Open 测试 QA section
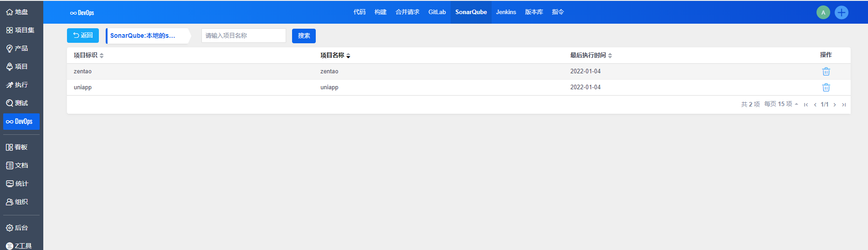The width and height of the screenshot is (868, 250). [17, 103]
